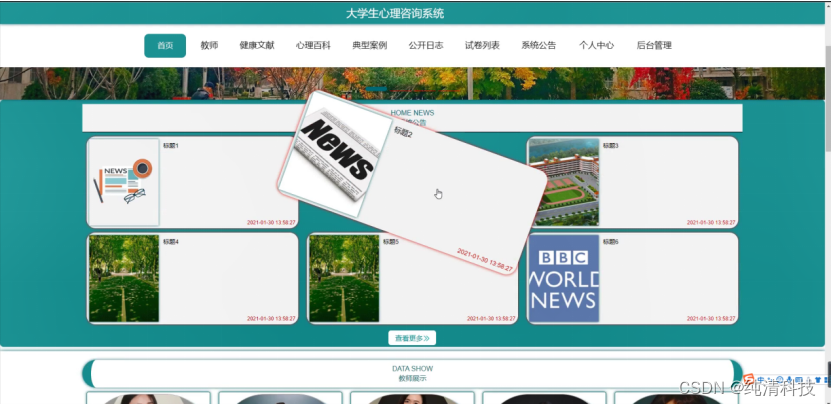Screen dimensions: 831x406
Task: Go to the 教师 page
Action: (x=209, y=46)
